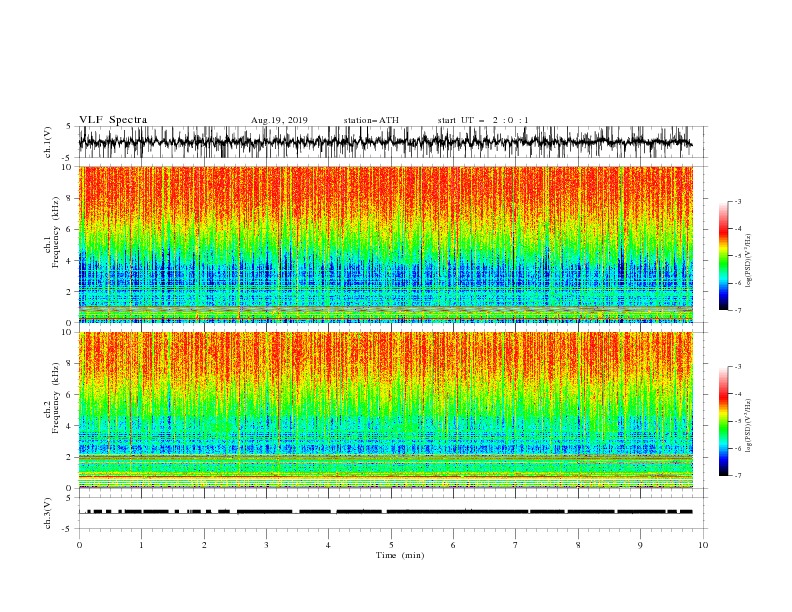Click the "4" kHz tick of ch.2 frequency axis
Viewport: 792px width, 612px height.
click(70, 426)
